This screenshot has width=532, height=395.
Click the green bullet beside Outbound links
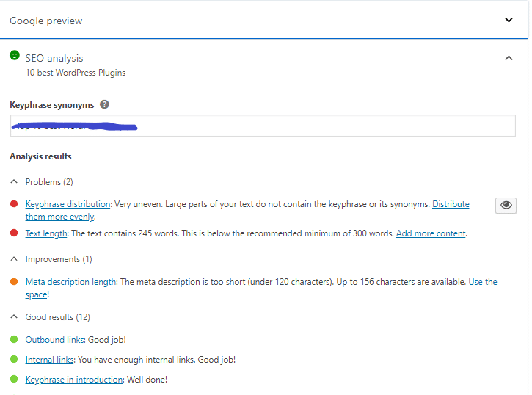(14, 339)
